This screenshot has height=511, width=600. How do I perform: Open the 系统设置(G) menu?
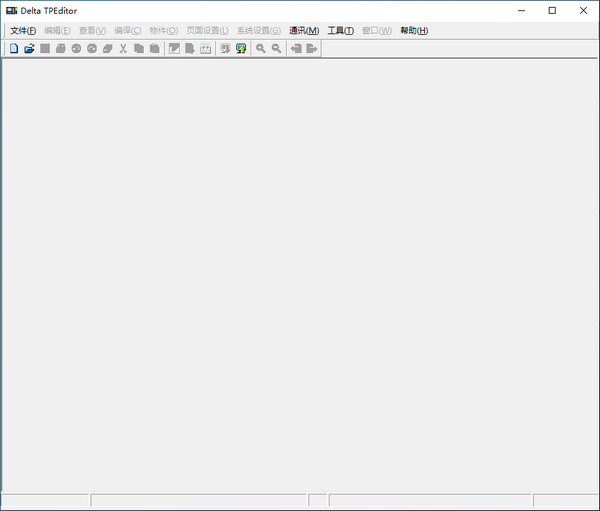tap(259, 31)
